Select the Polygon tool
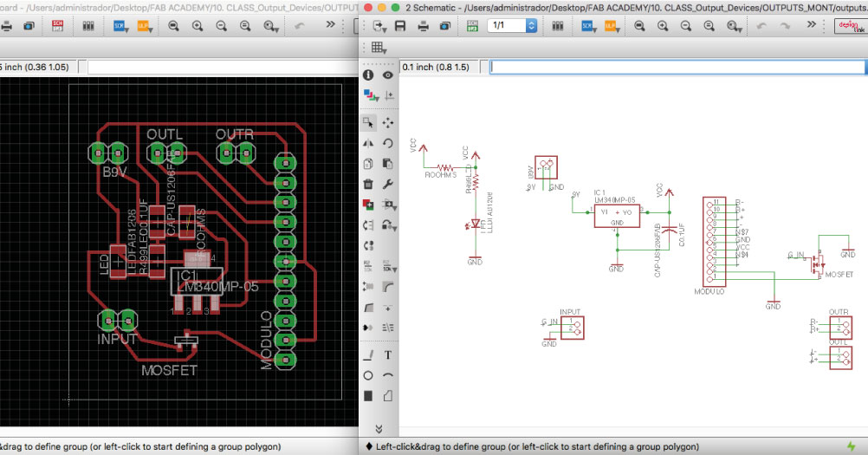Screen dimensions: 868x455 click(x=388, y=396)
